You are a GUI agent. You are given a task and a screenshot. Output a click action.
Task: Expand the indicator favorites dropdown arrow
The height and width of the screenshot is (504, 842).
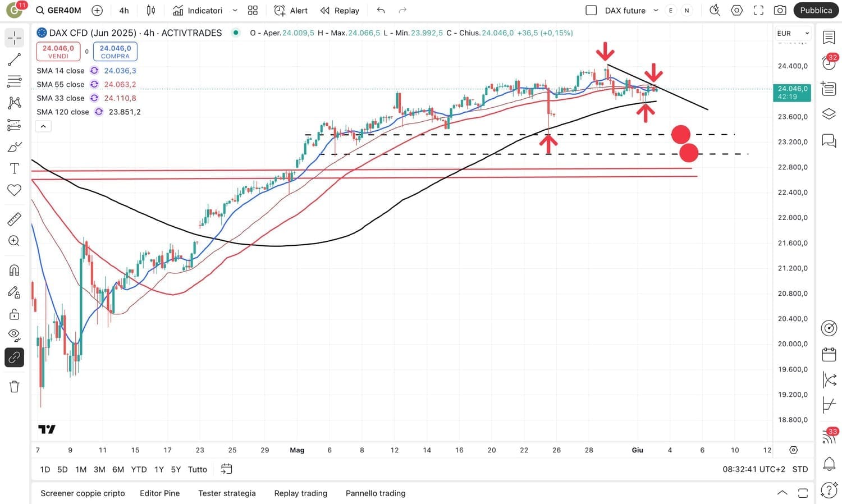pos(235,10)
